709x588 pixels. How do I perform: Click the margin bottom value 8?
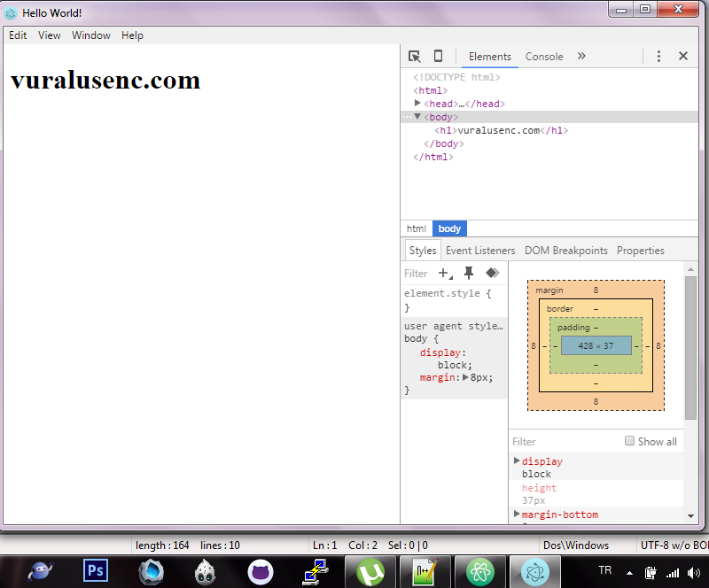(596, 401)
